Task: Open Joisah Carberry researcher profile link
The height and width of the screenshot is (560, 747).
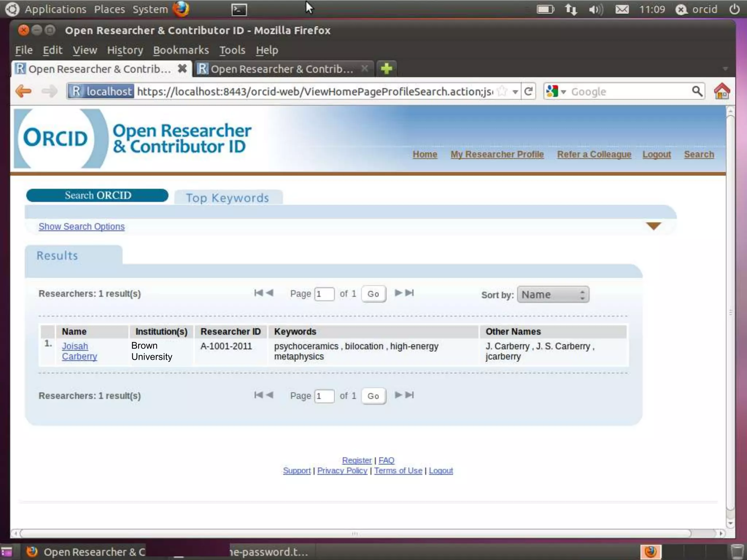Action: pyautogui.click(x=75, y=346)
